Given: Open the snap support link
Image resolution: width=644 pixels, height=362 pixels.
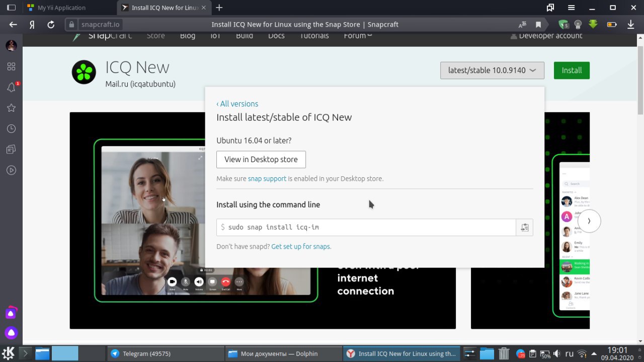Looking at the screenshot, I should (267, 179).
